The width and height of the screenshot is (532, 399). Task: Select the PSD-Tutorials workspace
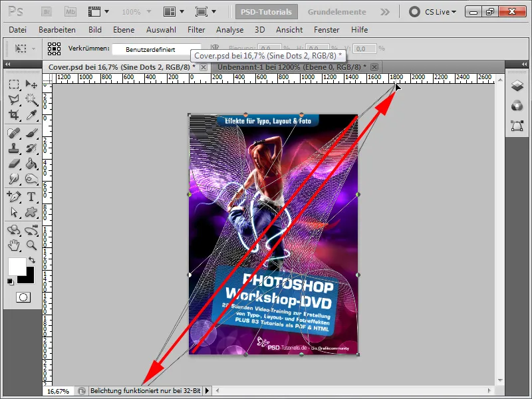tap(267, 12)
